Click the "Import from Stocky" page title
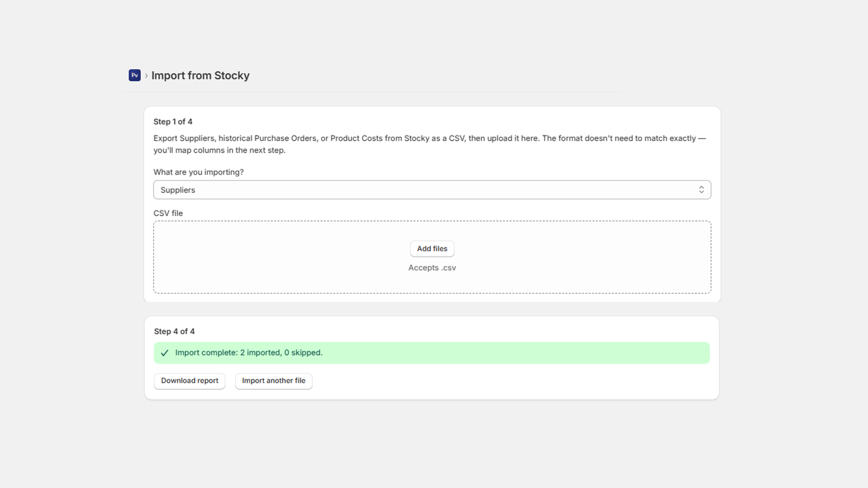Viewport: 868px width, 488px height. click(200, 75)
